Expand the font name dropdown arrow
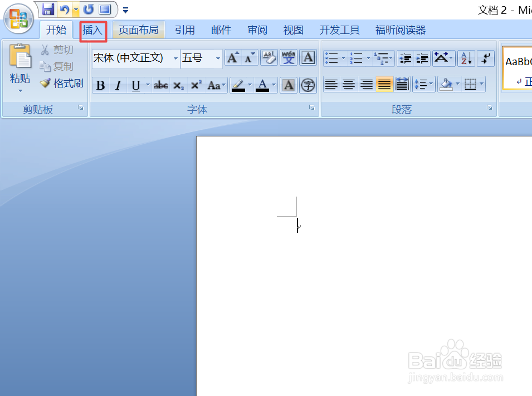This screenshot has height=396, width=532. tap(175, 58)
